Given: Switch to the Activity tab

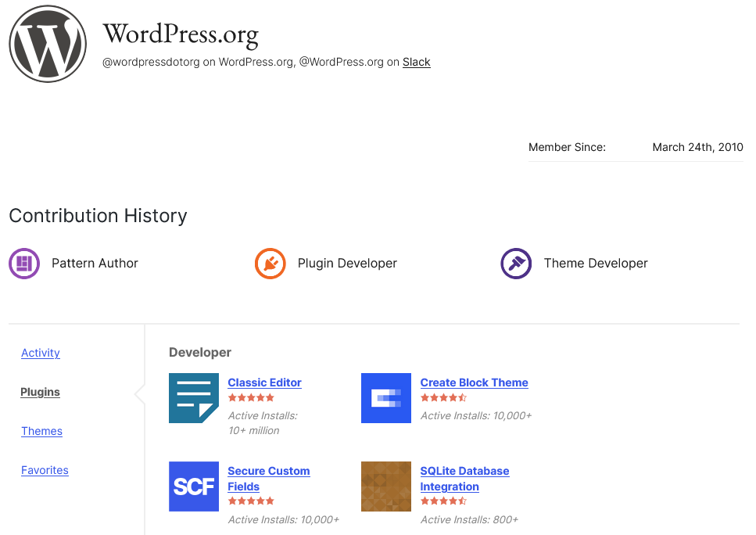Looking at the screenshot, I should point(41,353).
